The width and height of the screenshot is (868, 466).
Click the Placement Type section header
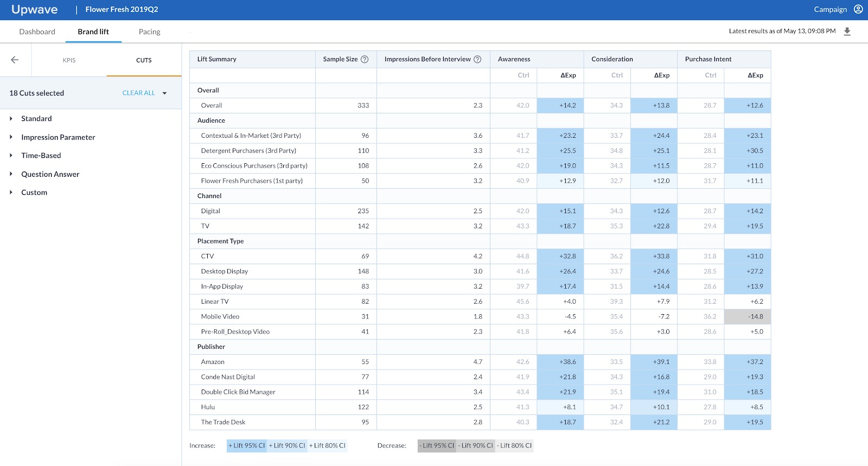[x=220, y=241]
